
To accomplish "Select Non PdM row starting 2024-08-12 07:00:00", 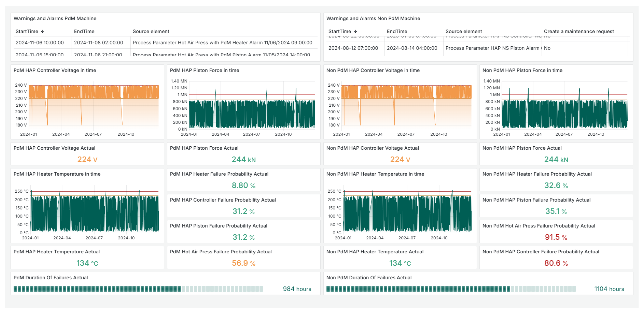I will pos(353,48).
